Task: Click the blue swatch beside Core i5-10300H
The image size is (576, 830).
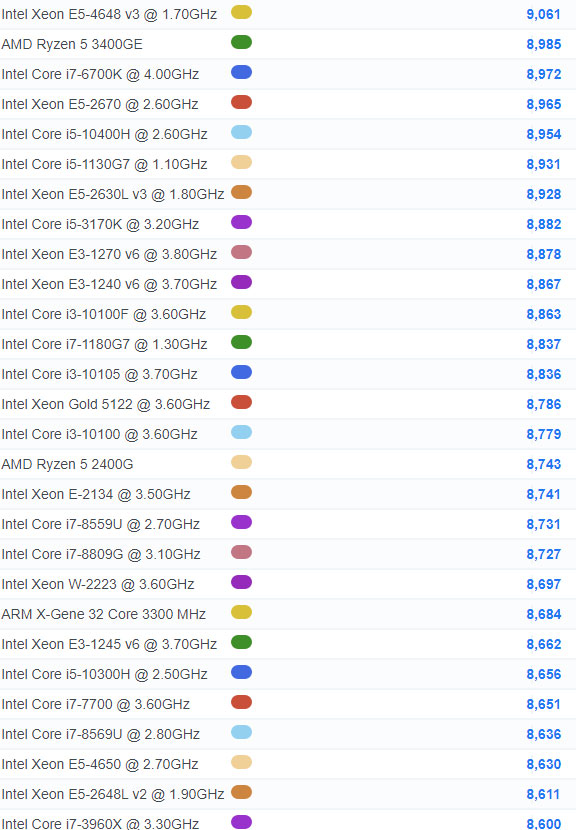Action: tap(241, 672)
